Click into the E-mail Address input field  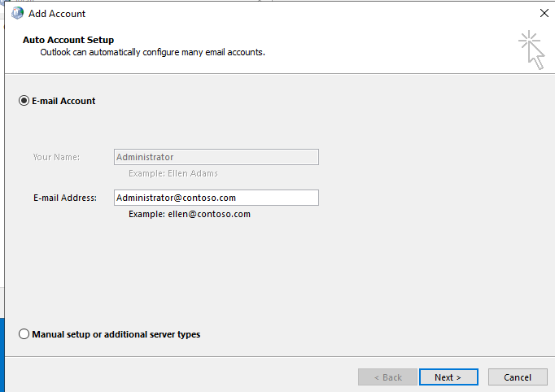[x=216, y=198]
